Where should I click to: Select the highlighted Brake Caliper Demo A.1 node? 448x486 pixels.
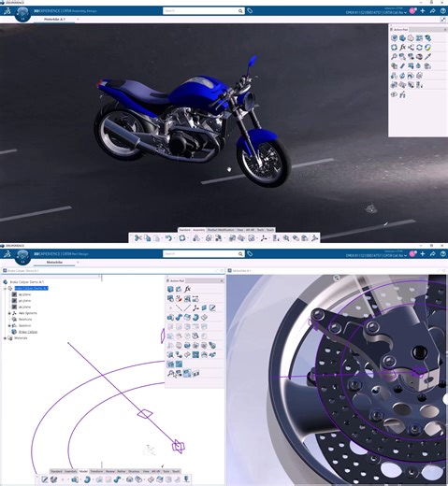click(x=32, y=288)
